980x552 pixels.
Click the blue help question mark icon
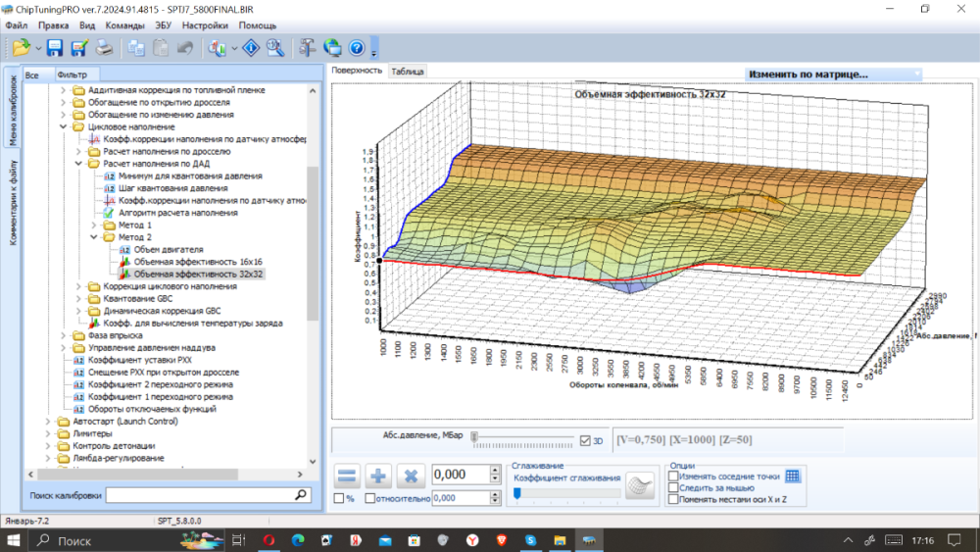coord(357,47)
